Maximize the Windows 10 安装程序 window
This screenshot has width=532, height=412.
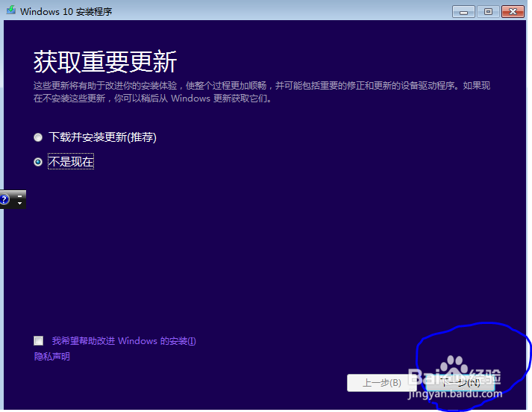pos(488,12)
